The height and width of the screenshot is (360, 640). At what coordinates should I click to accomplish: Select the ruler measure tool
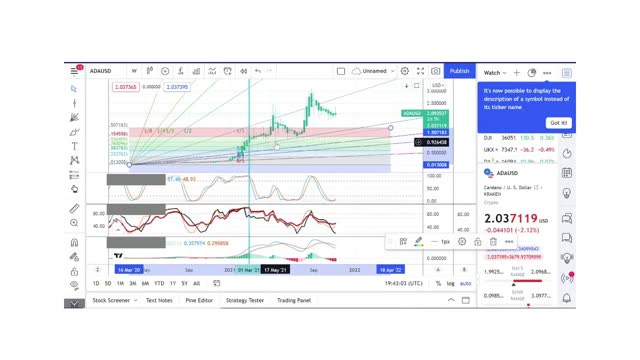(74, 209)
